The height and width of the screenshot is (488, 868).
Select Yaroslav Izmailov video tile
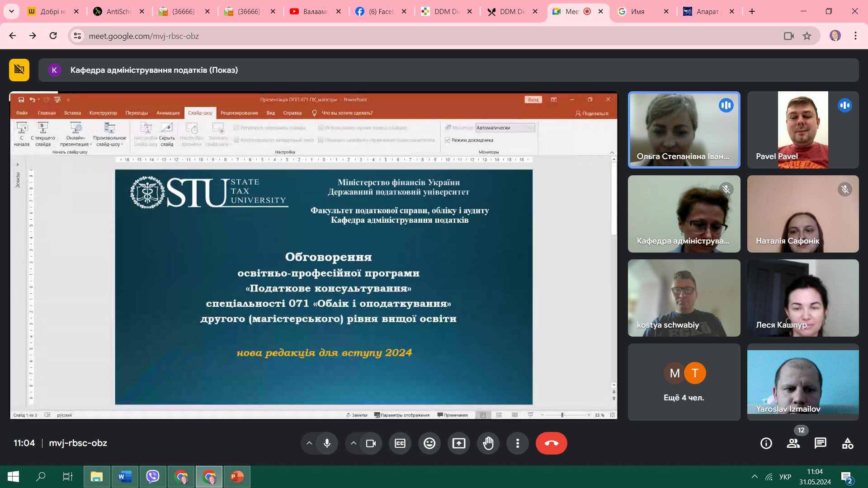[803, 382]
